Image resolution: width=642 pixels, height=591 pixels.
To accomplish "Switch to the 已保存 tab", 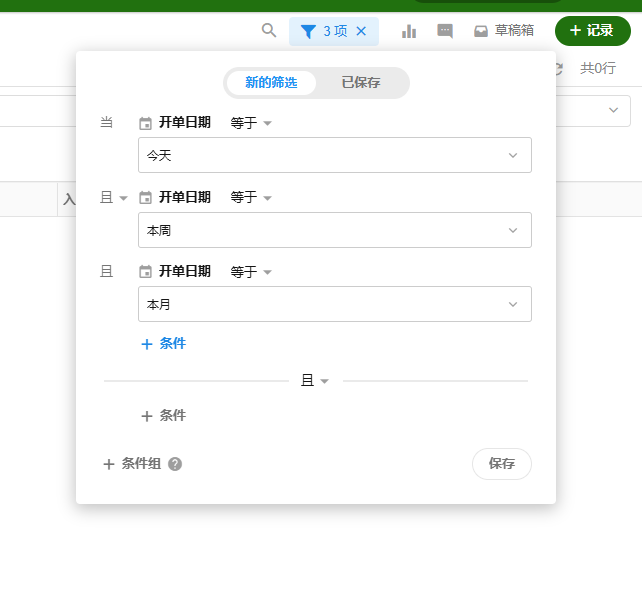I will pos(361,83).
